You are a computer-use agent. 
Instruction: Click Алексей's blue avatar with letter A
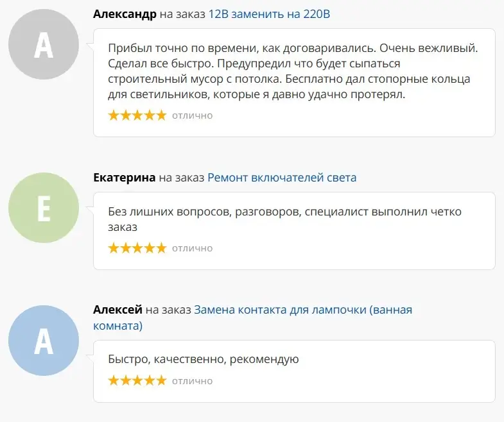tap(43, 340)
